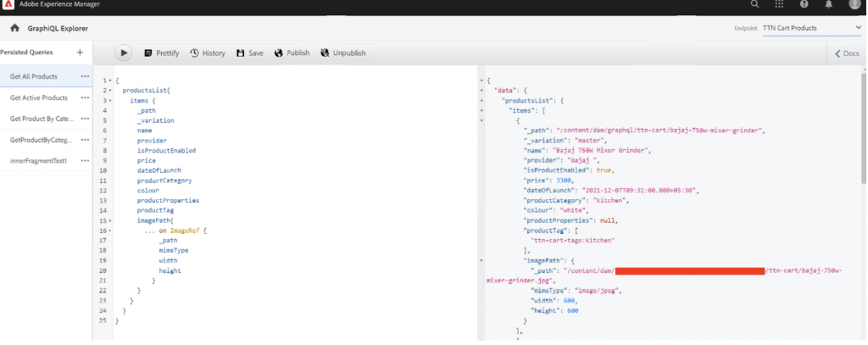
Task: Click the Prettify button
Action: [162, 53]
